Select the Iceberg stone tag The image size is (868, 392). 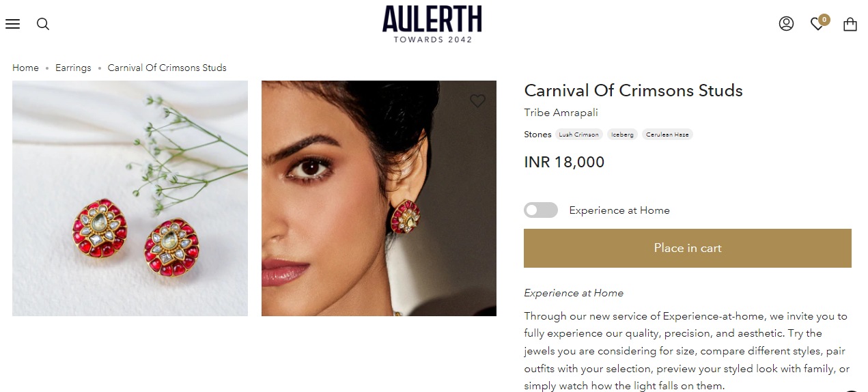coord(622,135)
